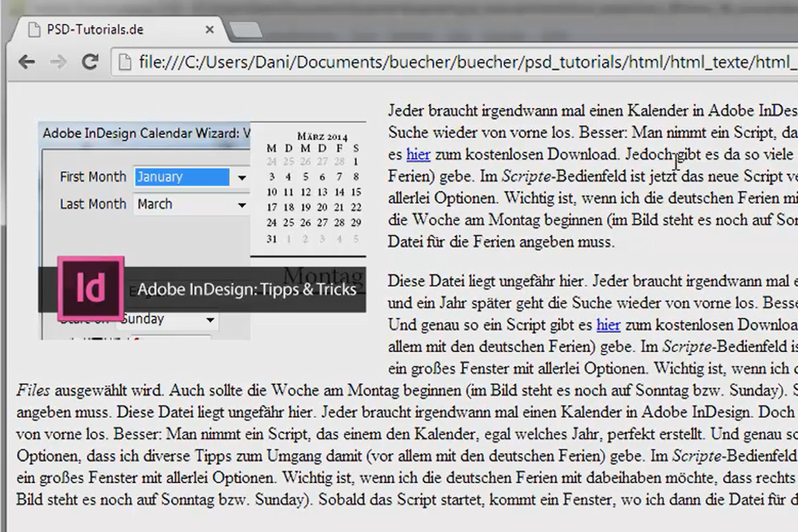Close the PSD-Tutorials.de tab
The image size is (798, 532).
[209, 29]
